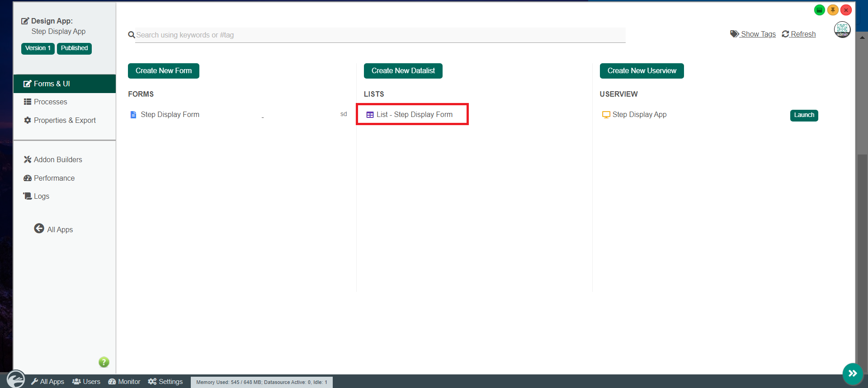This screenshot has height=388, width=868.
Task: Click the Addon Builders tools icon
Action: [x=28, y=159]
